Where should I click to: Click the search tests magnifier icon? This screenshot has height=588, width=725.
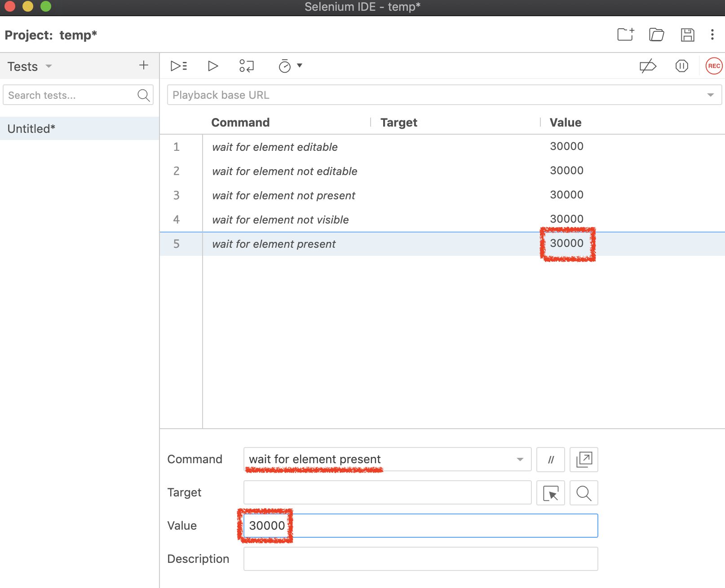[144, 95]
